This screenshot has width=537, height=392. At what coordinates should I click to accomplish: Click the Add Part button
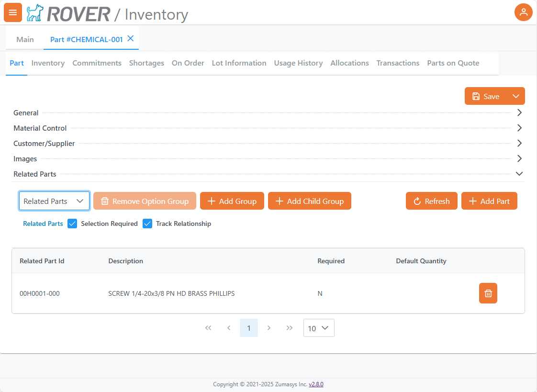pyautogui.click(x=489, y=201)
